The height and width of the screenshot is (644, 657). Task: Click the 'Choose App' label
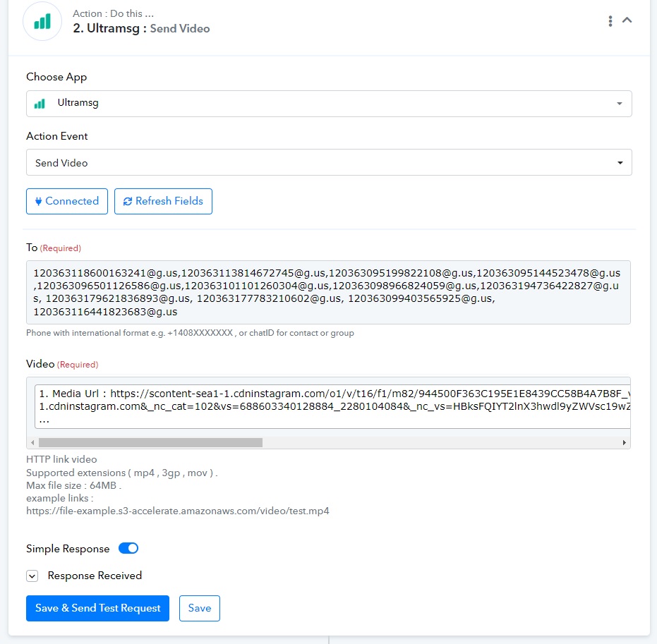[56, 77]
